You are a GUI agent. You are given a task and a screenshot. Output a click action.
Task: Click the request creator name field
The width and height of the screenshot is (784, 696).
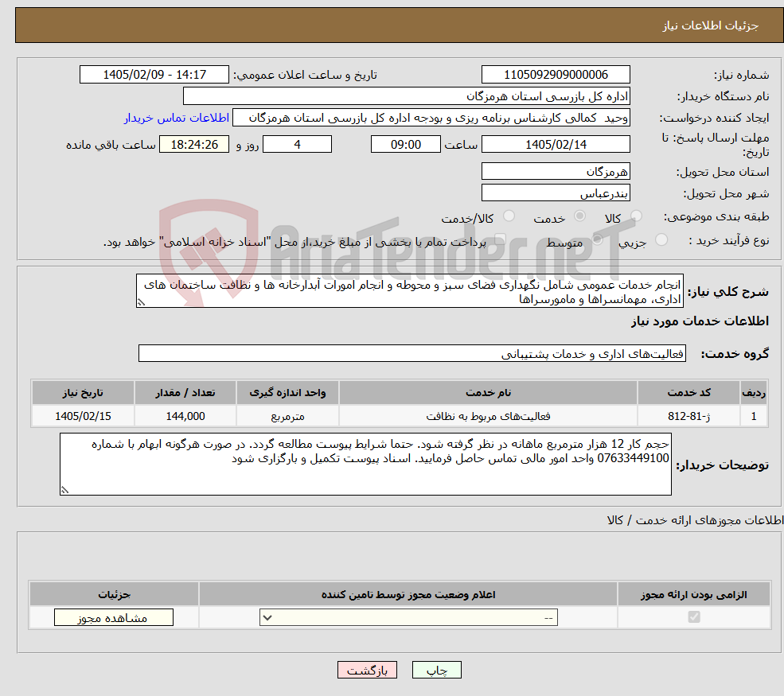pyautogui.click(x=431, y=118)
